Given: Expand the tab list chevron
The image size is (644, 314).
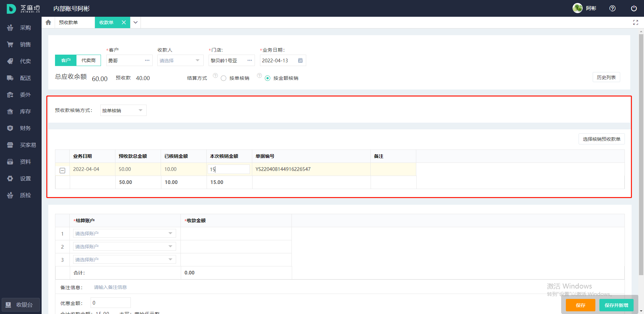Looking at the screenshot, I should tap(136, 22).
